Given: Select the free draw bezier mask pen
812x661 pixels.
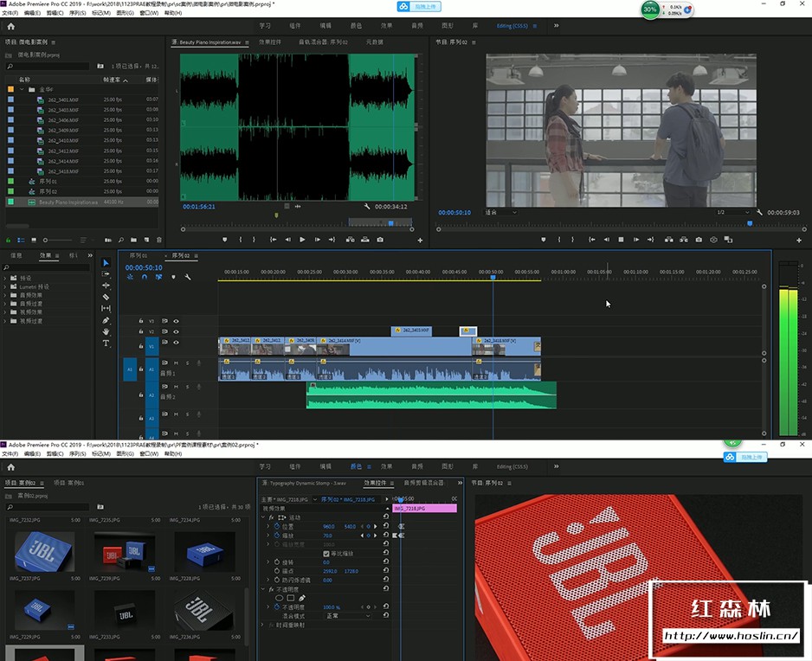Looking at the screenshot, I should [x=302, y=598].
